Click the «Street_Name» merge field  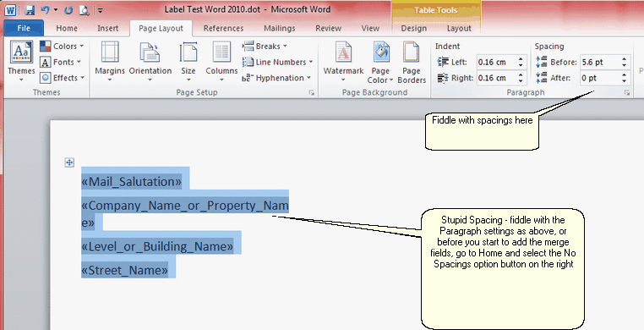coord(125,271)
